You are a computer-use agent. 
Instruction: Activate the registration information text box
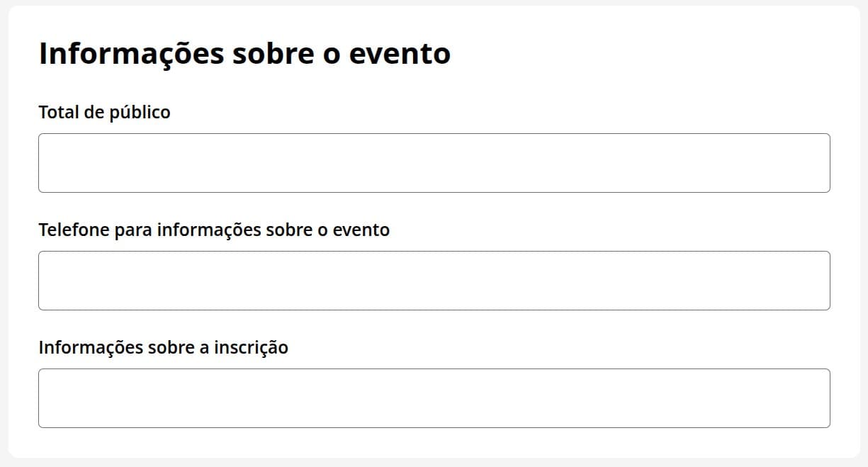[x=434, y=398]
